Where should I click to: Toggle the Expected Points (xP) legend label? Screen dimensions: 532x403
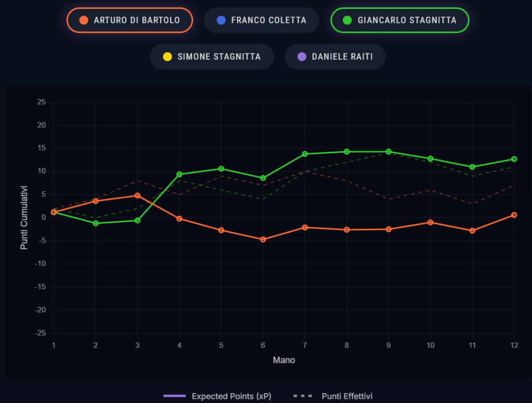231,396
